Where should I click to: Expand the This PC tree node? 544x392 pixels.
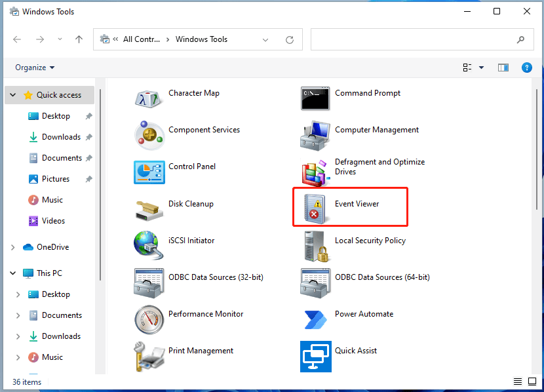pos(13,273)
